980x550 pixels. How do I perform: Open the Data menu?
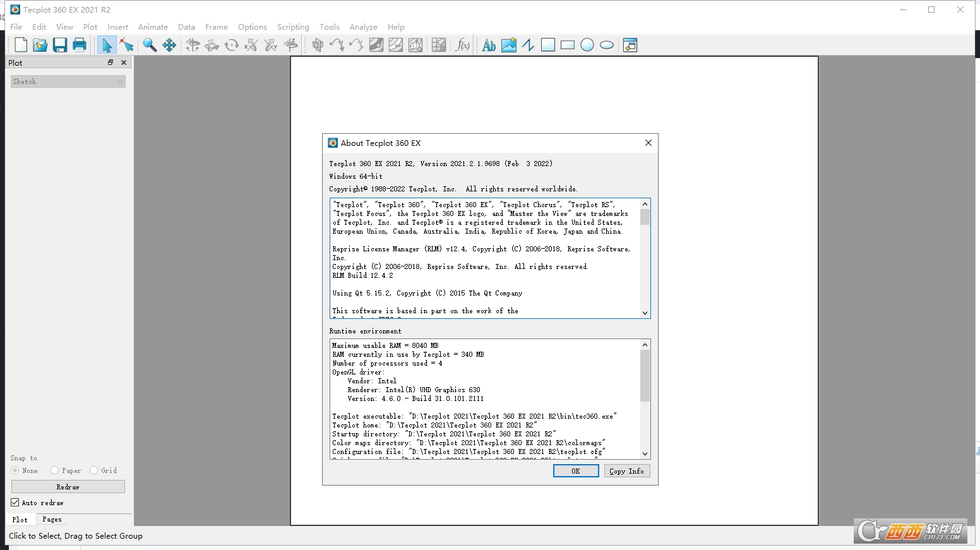pos(186,27)
